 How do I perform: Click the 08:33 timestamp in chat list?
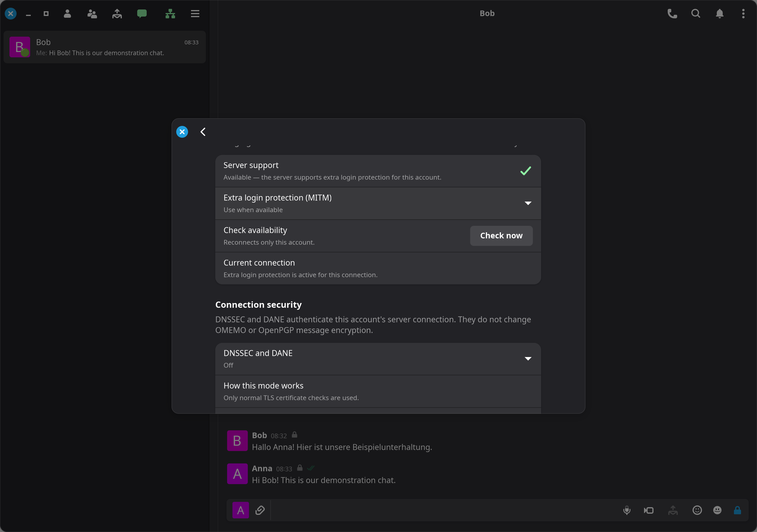pos(192,43)
